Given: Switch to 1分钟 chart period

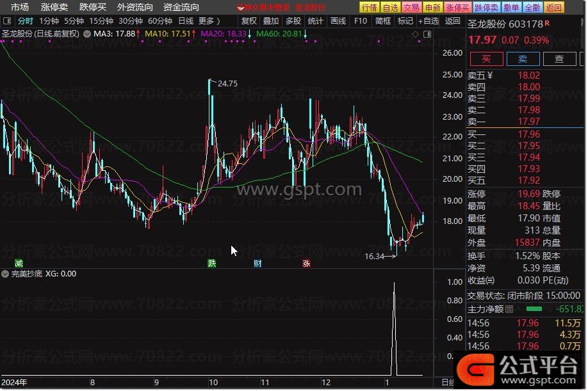Looking at the screenshot, I should 49,21.
